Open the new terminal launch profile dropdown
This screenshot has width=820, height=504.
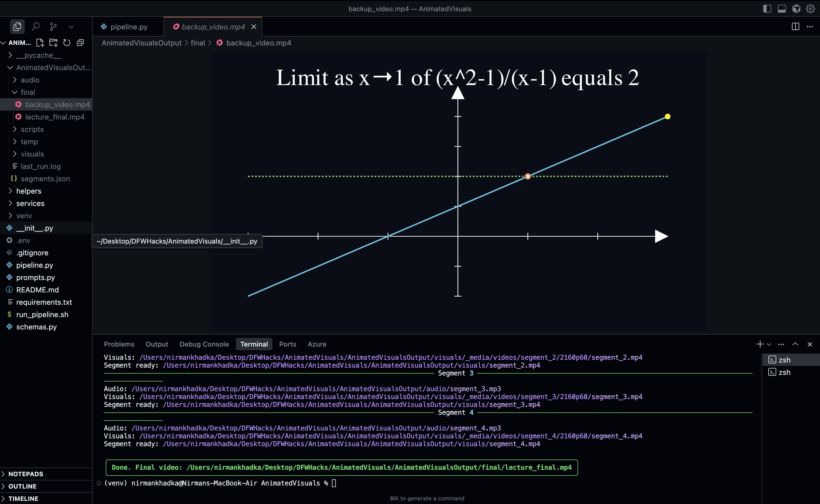(769, 344)
